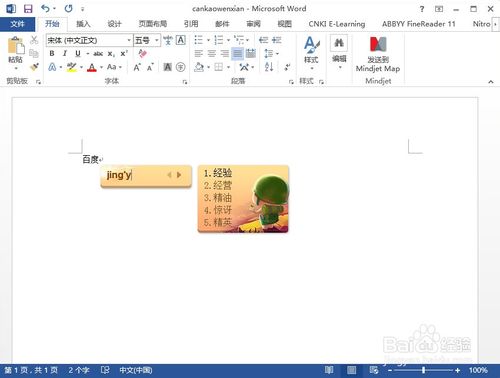The height and width of the screenshot is (378, 500).
Task: Expand the bullet list dropdown arrow
Action: point(208,40)
